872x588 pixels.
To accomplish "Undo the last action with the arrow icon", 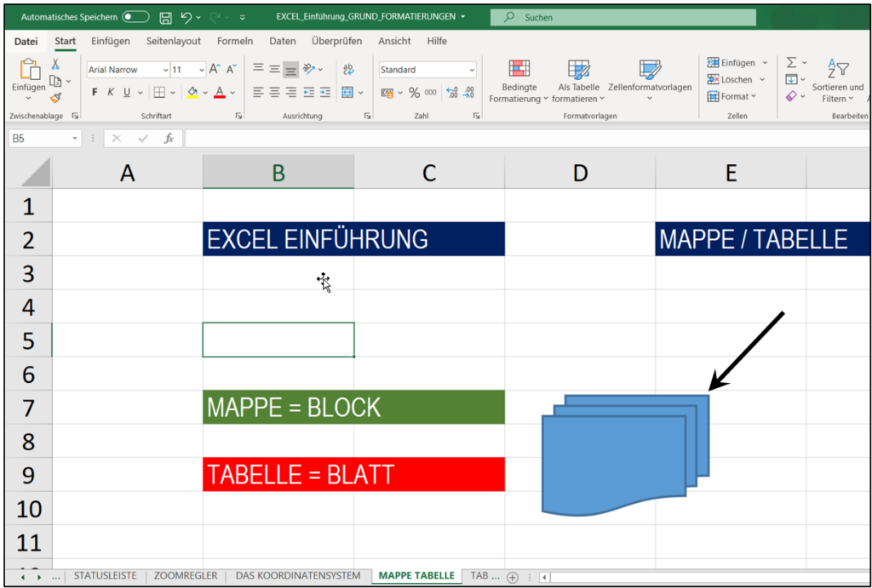I will [186, 18].
